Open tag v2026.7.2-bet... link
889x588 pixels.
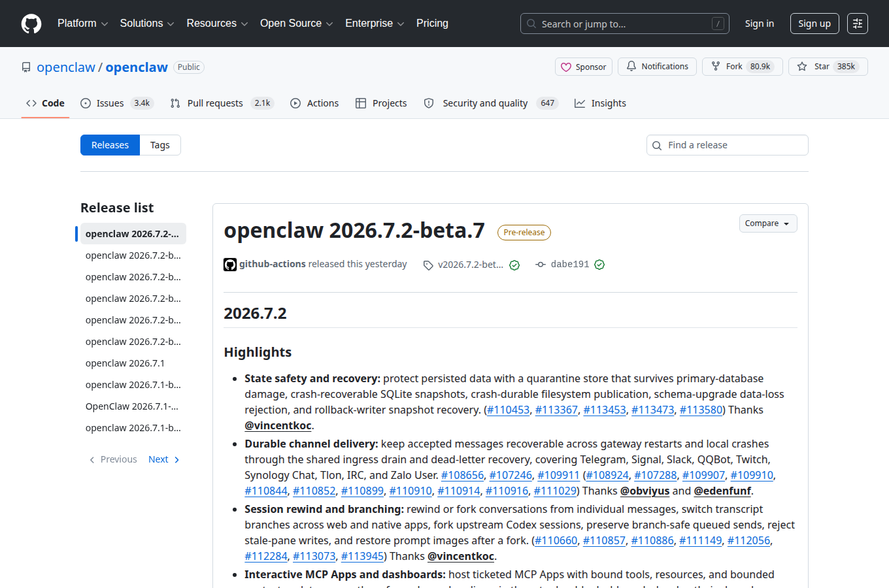coord(471,265)
